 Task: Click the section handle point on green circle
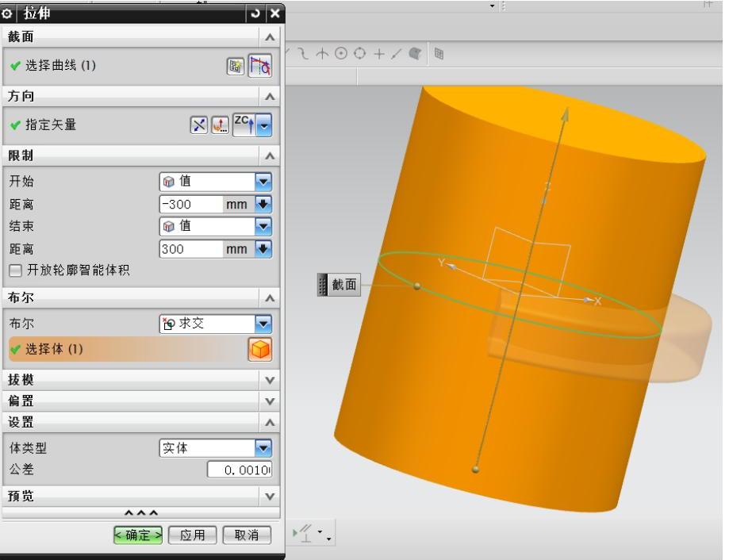click(417, 286)
